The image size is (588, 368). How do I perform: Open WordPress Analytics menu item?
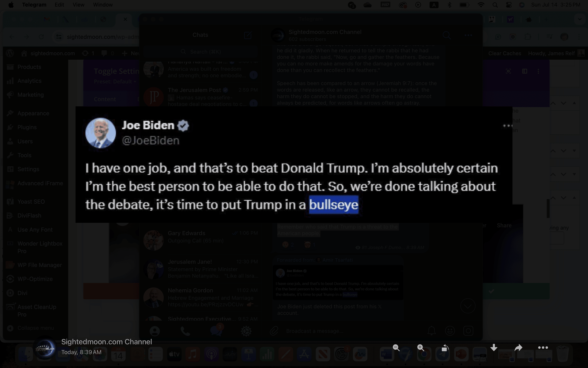[x=29, y=81]
